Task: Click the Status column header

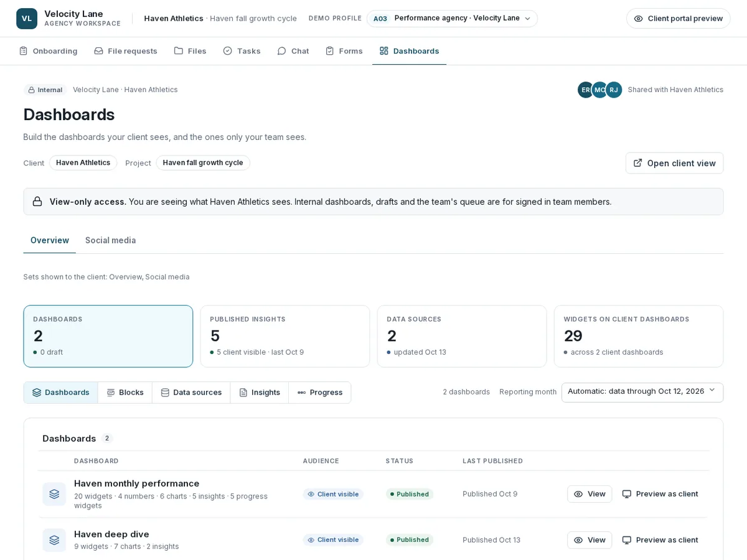Action: [400, 461]
